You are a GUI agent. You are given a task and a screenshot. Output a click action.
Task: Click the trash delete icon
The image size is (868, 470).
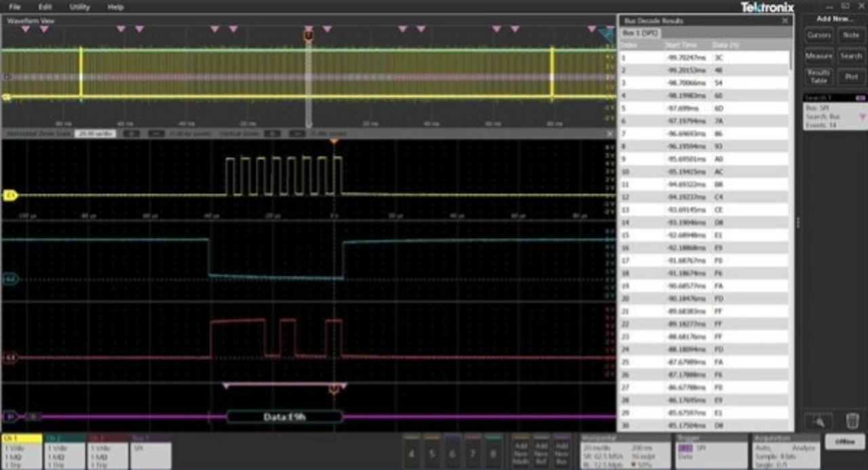tap(852, 420)
